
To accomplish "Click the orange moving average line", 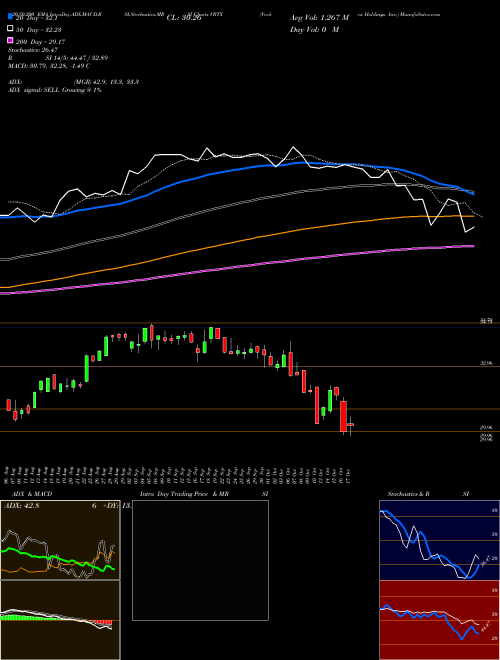I will point(236,242).
